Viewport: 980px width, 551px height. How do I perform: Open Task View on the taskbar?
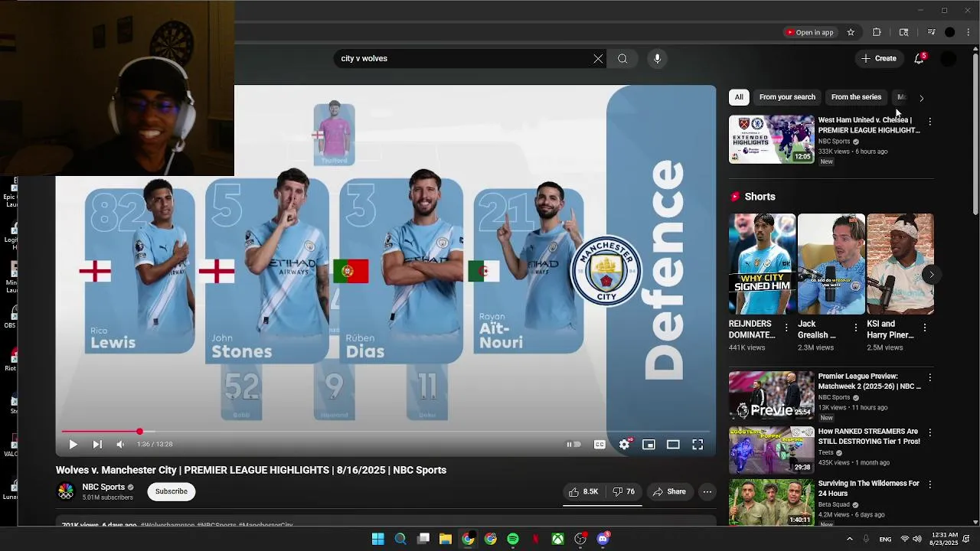pos(423,539)
